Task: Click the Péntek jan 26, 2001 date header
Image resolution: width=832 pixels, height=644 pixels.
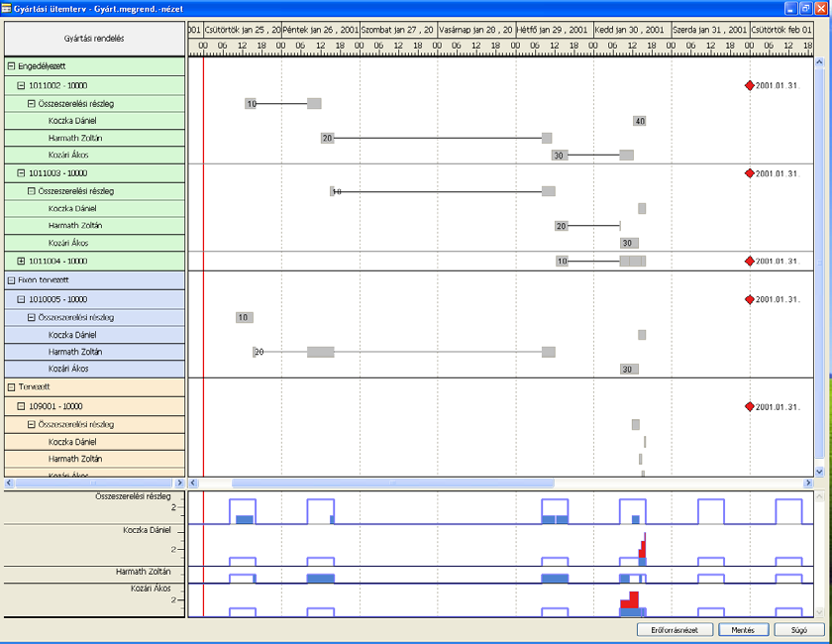Action: 321,30
